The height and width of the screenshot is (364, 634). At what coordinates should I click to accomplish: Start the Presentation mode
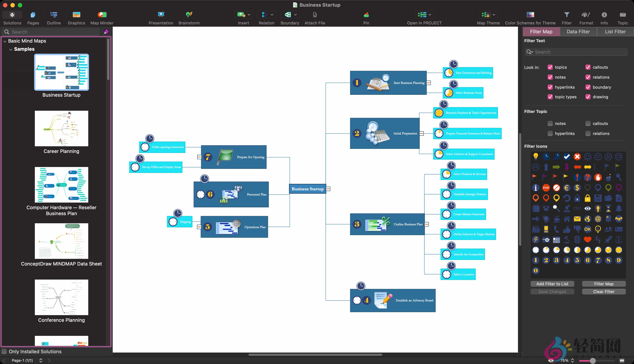(x=161, y=18)
